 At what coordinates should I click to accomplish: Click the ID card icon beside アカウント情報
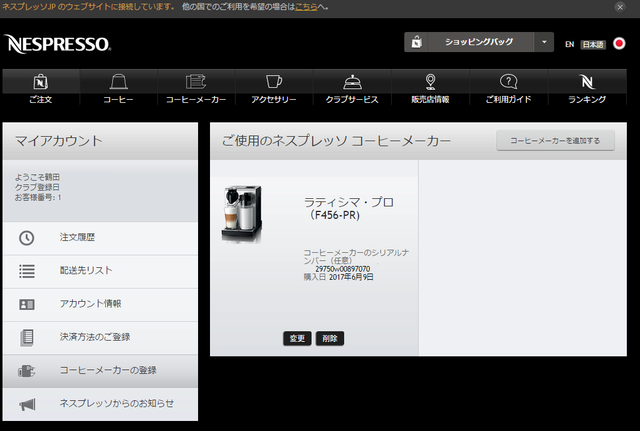27,304
